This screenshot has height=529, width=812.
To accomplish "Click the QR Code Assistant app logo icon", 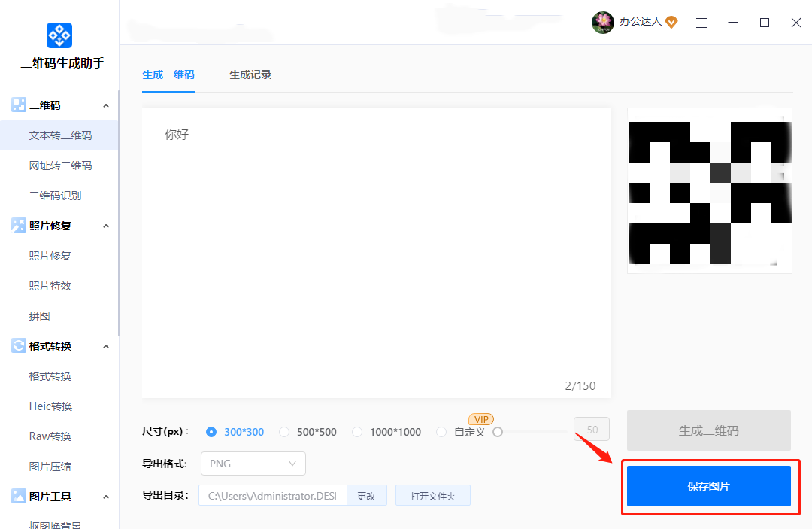I will [59, 35].
